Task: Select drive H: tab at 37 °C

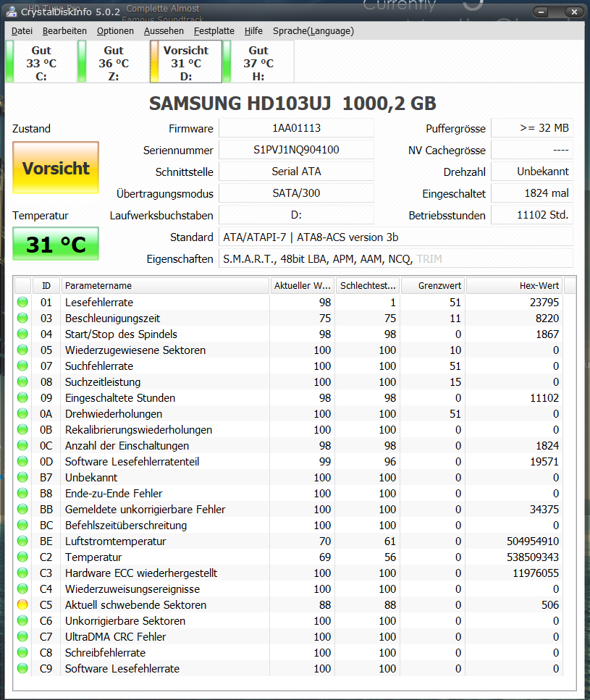Action: [258, 62]
